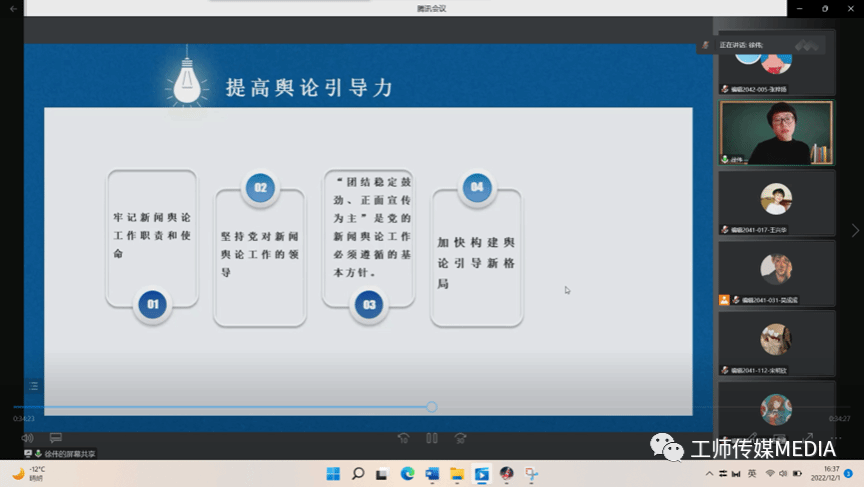The height and width of the screenshot is (487, 864).
Task: Click the fast-forward icon right of pause
Action: coord(460,438)
